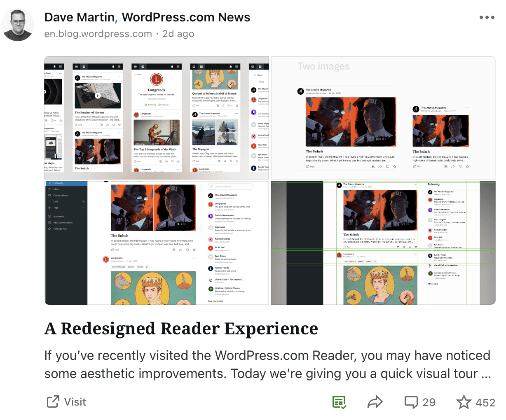This screenshot has width=506, height=420.
Task: Click the Visit external link icon
Action: [53, 402]
